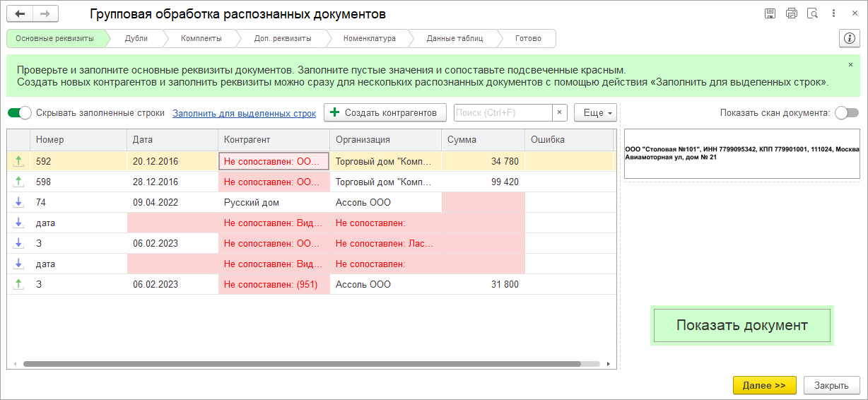The width and height of the screenshot is (868, 400).
Task: Switch to the 'Дубли' step tab
Action: (x=136, y=38)
